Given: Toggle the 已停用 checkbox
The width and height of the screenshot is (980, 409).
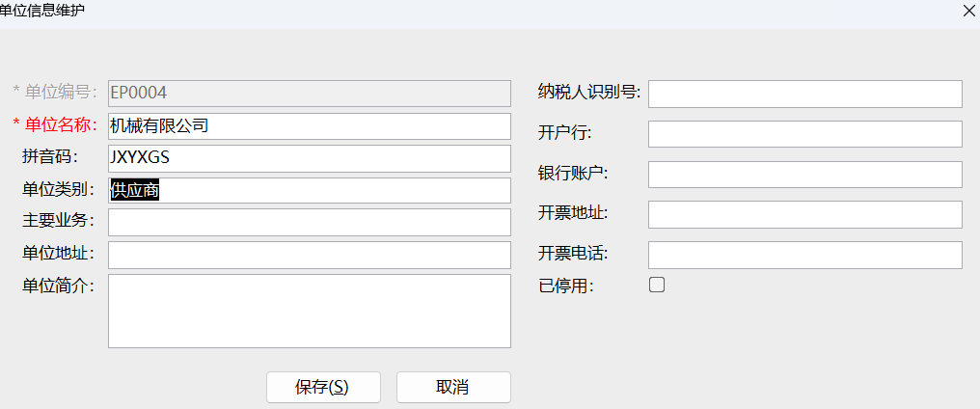Looking at the screenshot, I should (656, 286).
